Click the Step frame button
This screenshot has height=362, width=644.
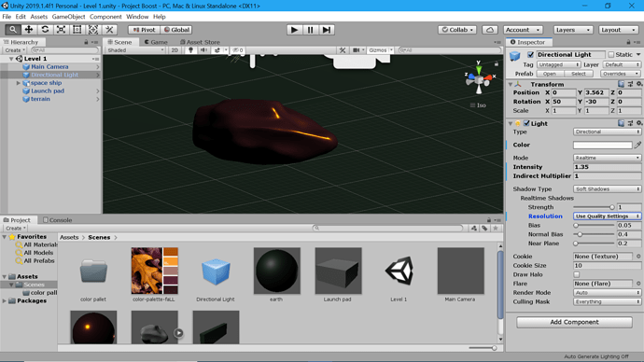point(326,30)
